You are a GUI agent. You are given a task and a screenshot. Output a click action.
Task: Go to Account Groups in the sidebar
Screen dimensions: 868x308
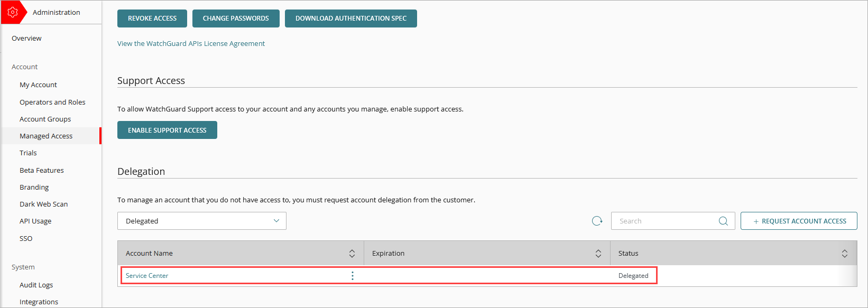pos(45,119)
